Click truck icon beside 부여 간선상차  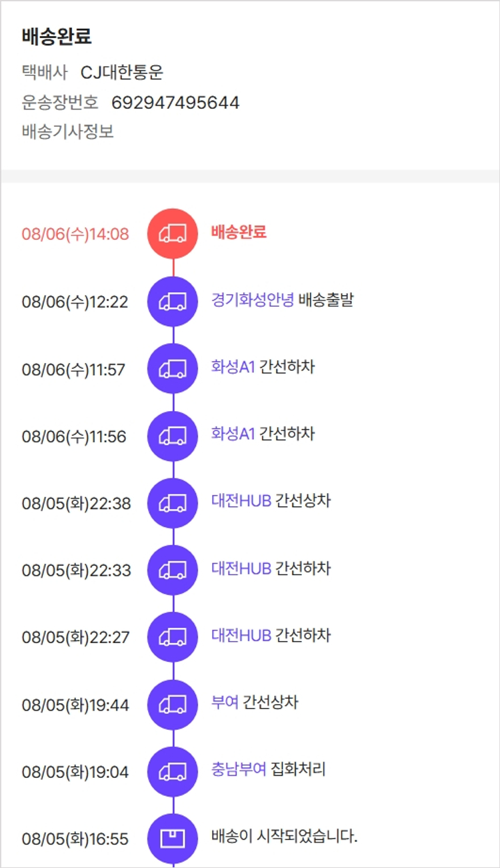(x=173, y=705)
